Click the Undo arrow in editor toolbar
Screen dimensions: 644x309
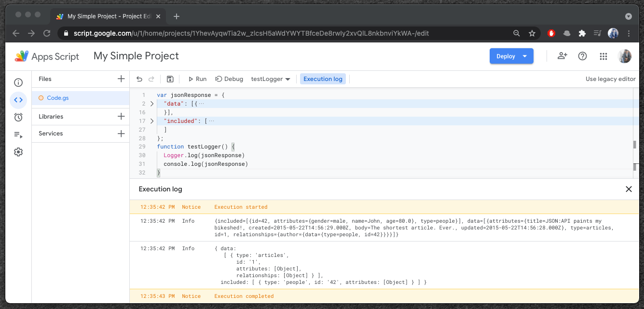(x=139, y=79)
